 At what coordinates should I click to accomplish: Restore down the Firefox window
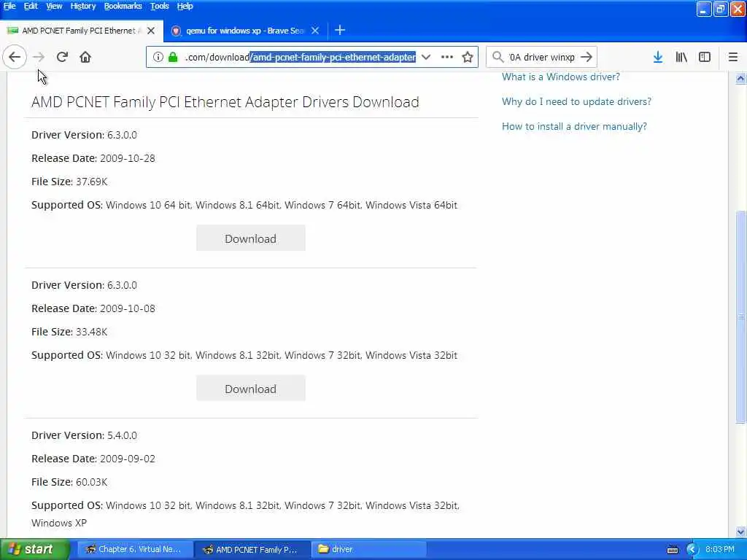720,9
